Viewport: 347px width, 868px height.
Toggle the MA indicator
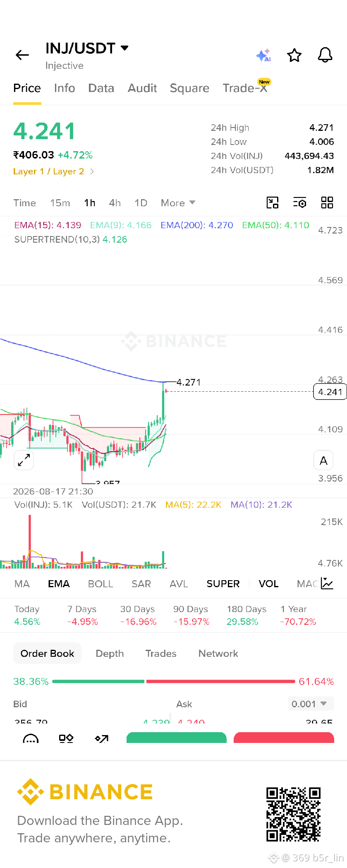pyautogui.click(x=22, y=584)
